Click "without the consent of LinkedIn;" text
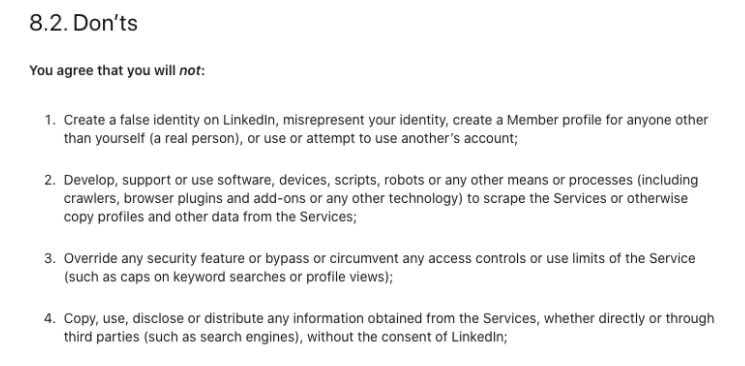 click(x=407, y=337)
